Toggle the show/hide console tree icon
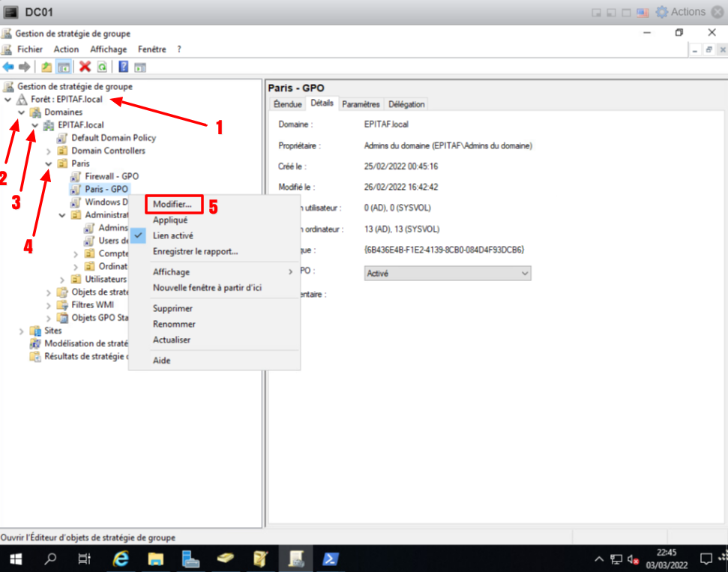Viewport: 728px width, 572px height. pyautogui.click(x=63, y=67)
